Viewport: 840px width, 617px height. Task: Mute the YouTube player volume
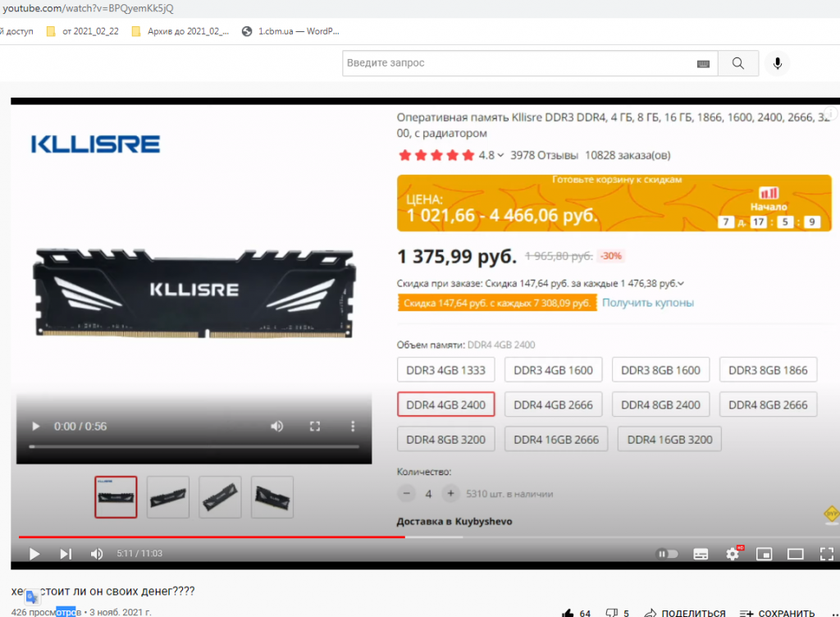97,554
